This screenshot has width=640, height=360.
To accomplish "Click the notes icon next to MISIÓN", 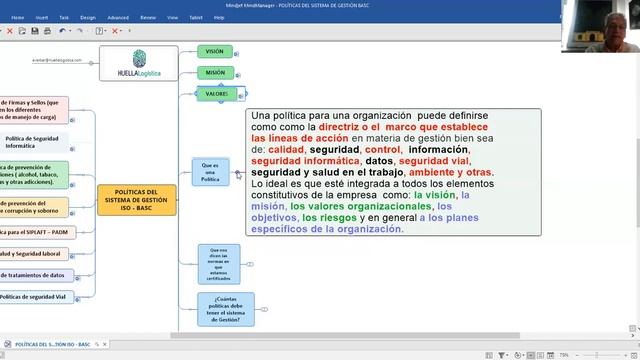I will [238, 75].
